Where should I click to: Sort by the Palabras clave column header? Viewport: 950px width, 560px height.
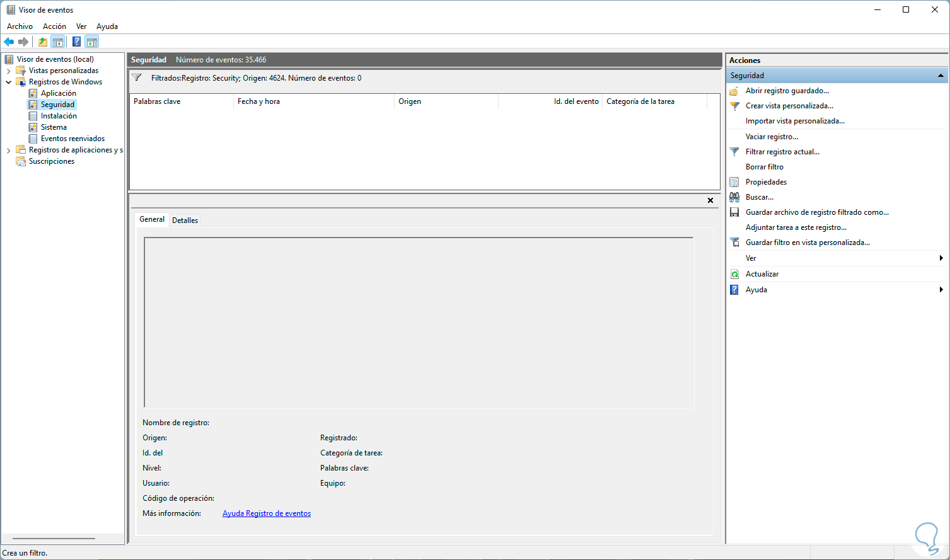(x=181, y=101)
